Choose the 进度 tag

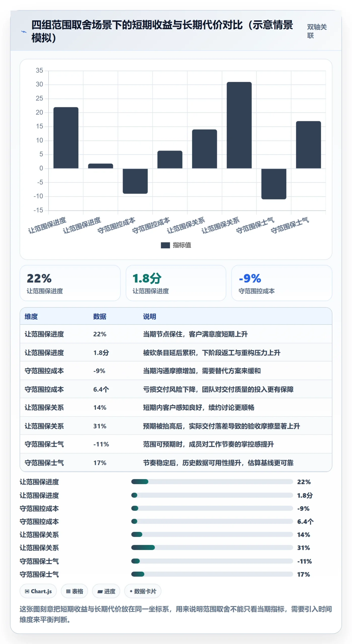click(x=106, y=591)
